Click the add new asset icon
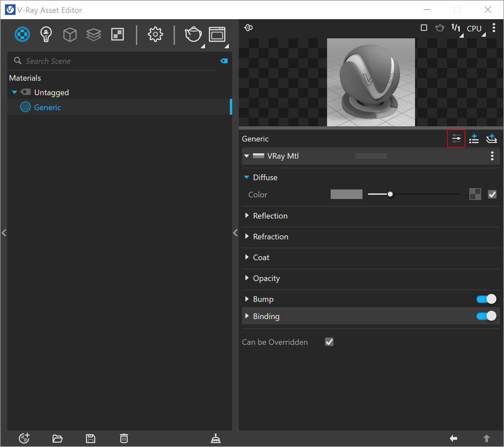The height and width of the screenshot is (447, 504). pos(24,438)
